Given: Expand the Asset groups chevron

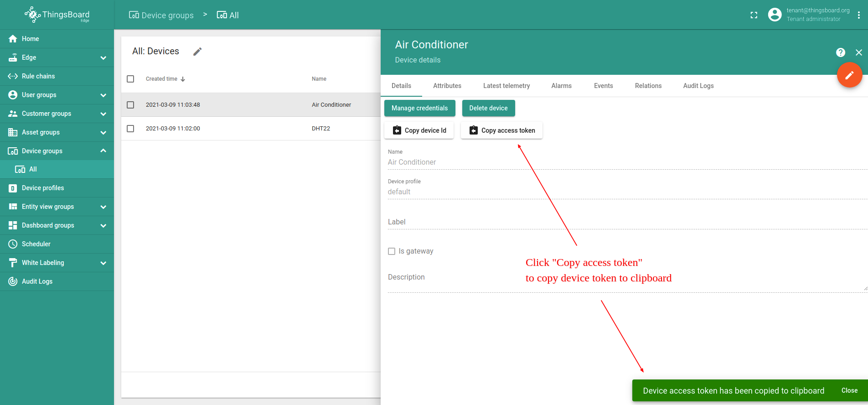Looking at the screenshot, I should 103,133.
